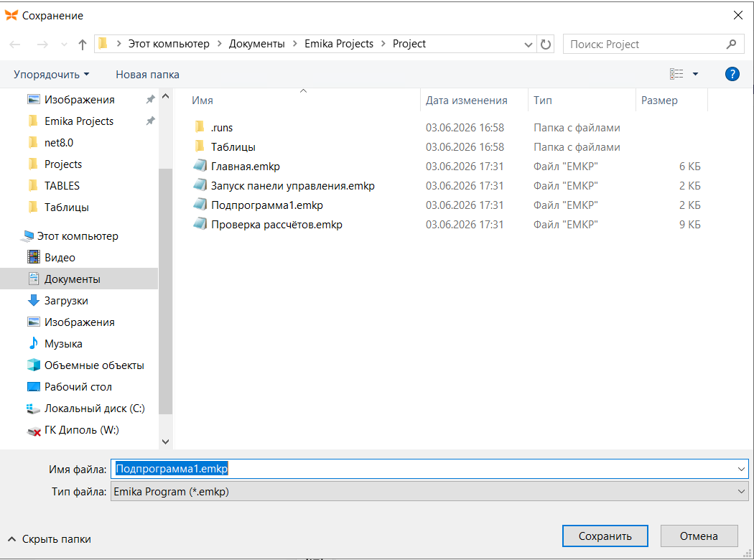The image size is (754, 560).
Task: Click folder icon in address bar
Action: (103, 44)
